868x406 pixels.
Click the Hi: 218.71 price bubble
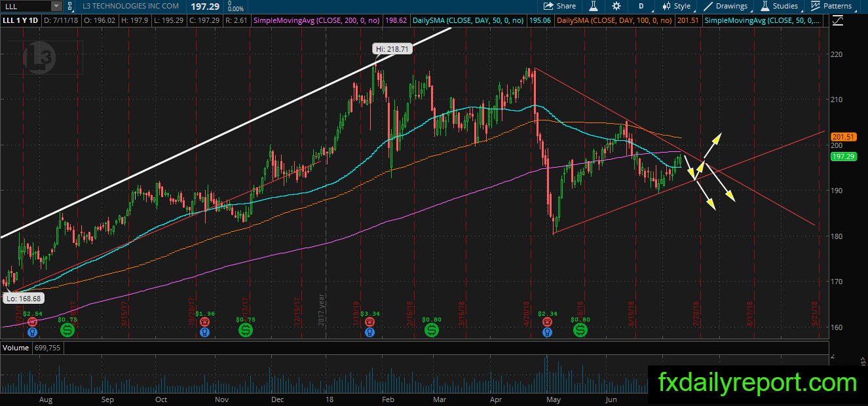click(x=392, y=49)
